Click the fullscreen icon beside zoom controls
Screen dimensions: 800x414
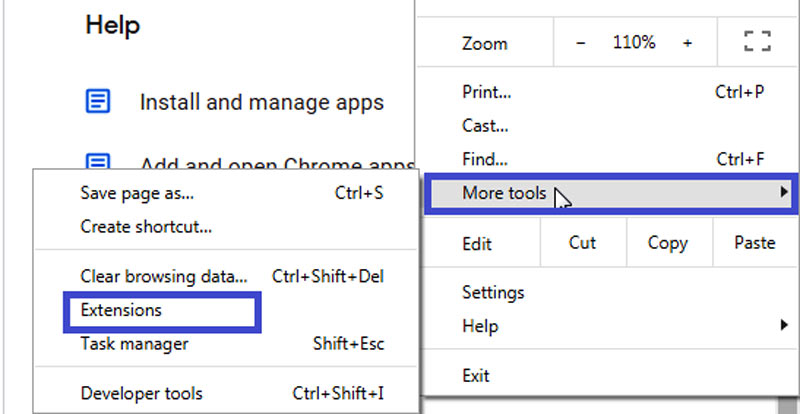757,43
